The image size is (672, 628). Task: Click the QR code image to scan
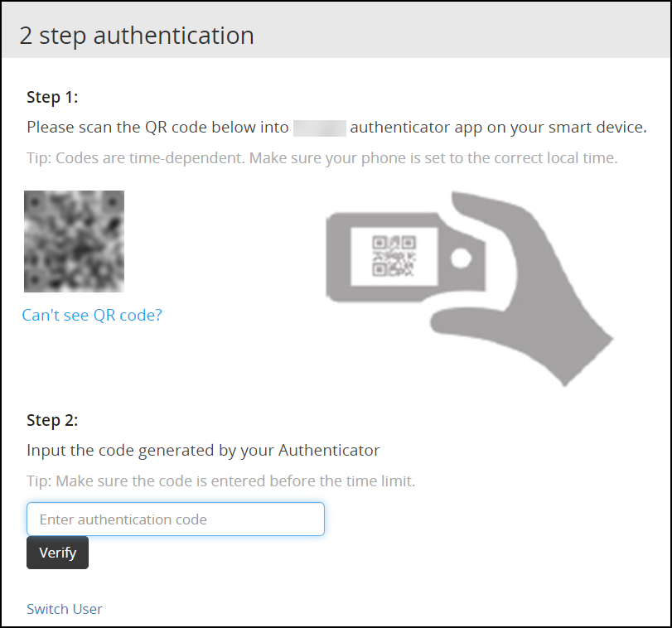pos(74,240)
